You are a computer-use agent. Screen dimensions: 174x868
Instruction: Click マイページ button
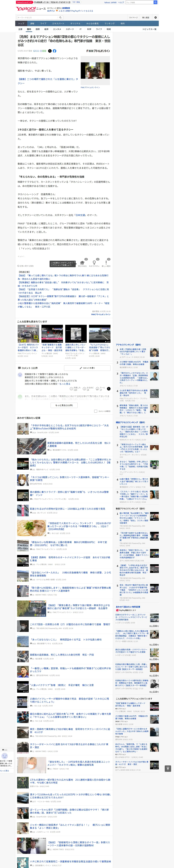point(133,18)
